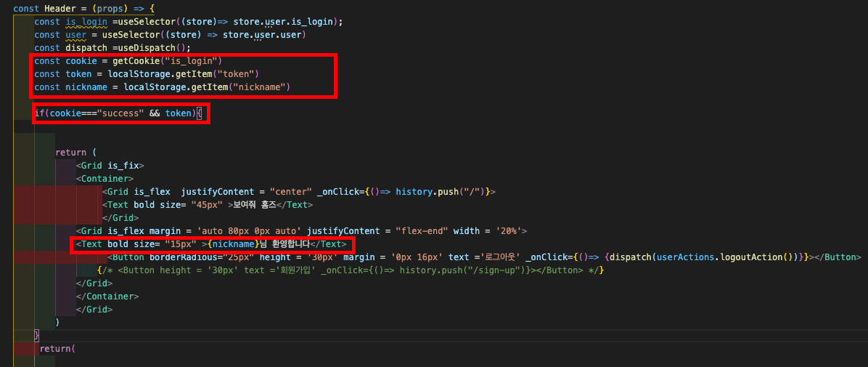Click the "center" justifyContent value
The height and width of the screenshot is (367, 868).
[x=290, y=191]
